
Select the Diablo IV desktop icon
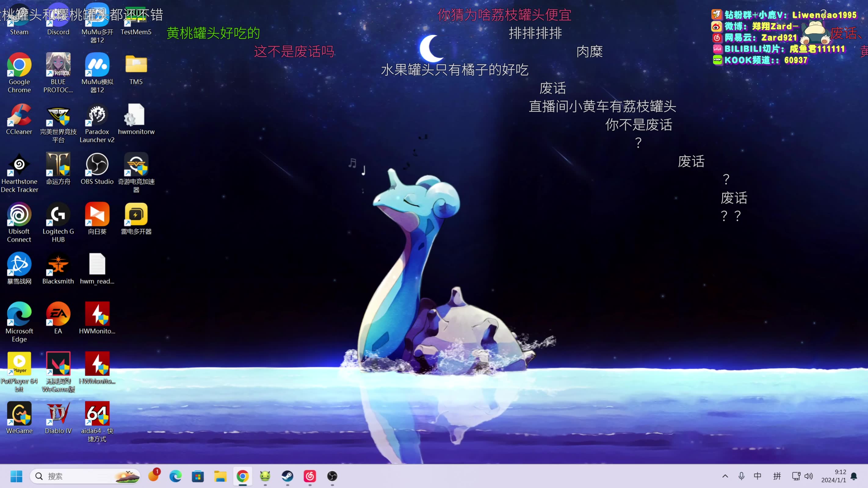[58, 418]
